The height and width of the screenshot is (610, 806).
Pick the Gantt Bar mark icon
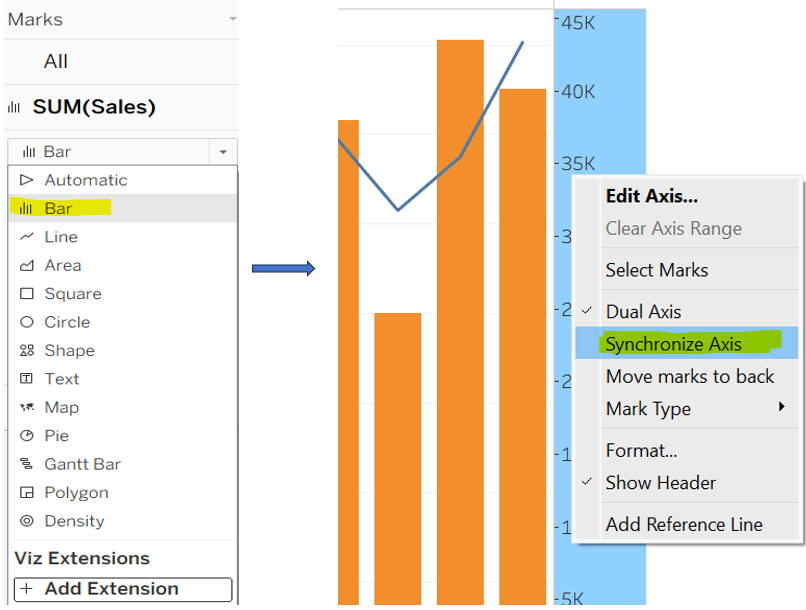[27, 464]
